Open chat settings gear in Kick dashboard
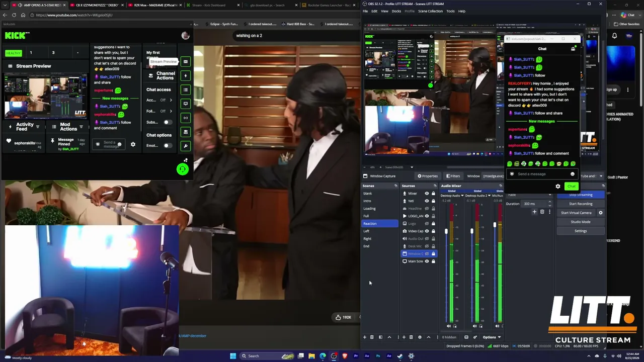 133,144
